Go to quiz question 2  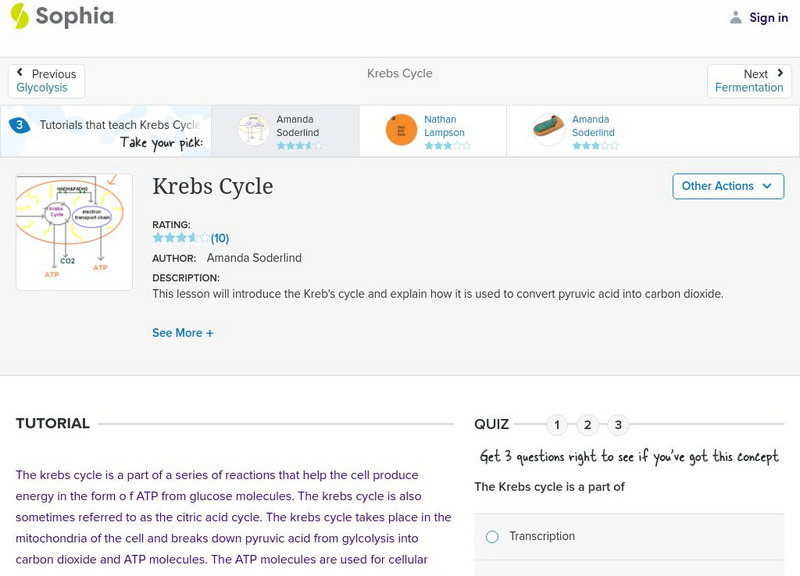click(x=588, y=425)
